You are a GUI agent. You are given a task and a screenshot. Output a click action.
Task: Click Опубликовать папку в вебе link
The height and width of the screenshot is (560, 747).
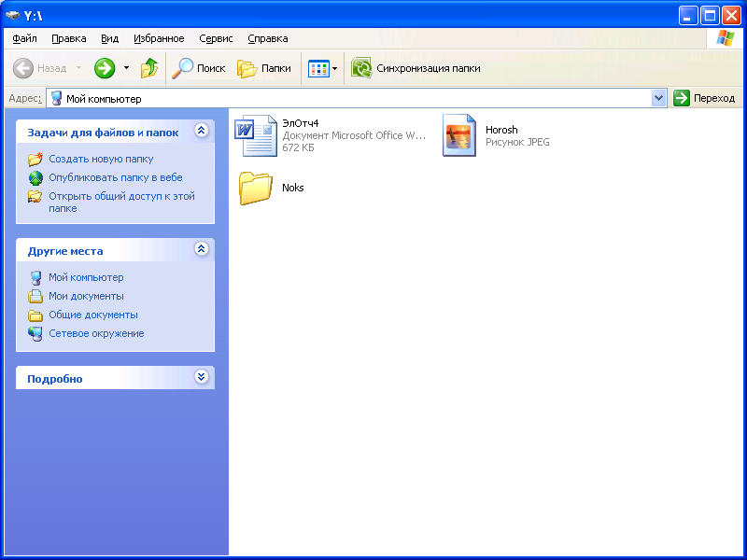point(116,177)
